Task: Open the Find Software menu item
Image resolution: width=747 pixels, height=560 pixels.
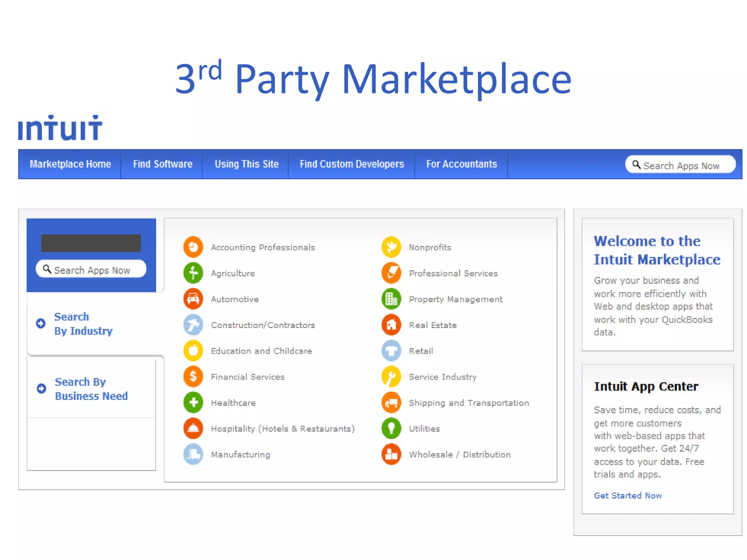Action: pyautogui.click(x=162, y=164)
